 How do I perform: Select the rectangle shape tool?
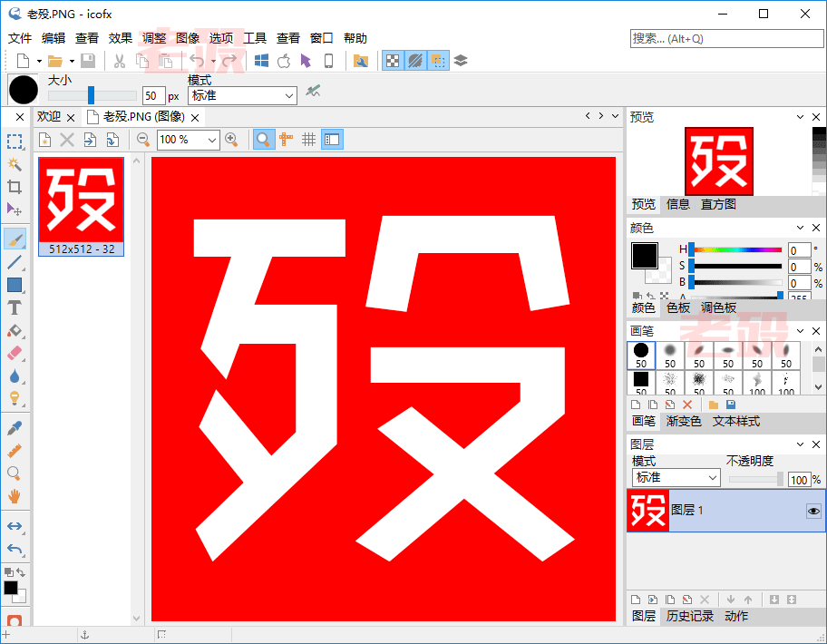coord(15,285)
